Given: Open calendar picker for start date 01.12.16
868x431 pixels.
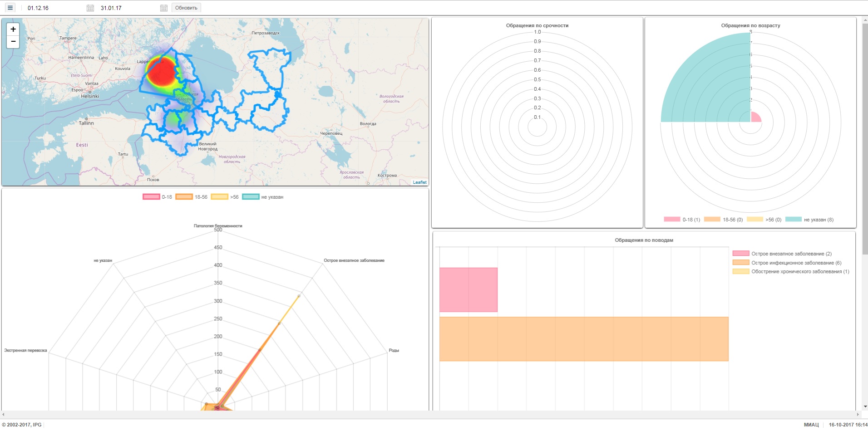Looking at the screenshot, I should [90, 8].
